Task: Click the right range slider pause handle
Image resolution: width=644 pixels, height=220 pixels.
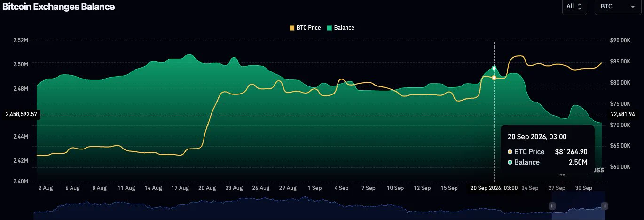Action: click(x=605, y=206)
